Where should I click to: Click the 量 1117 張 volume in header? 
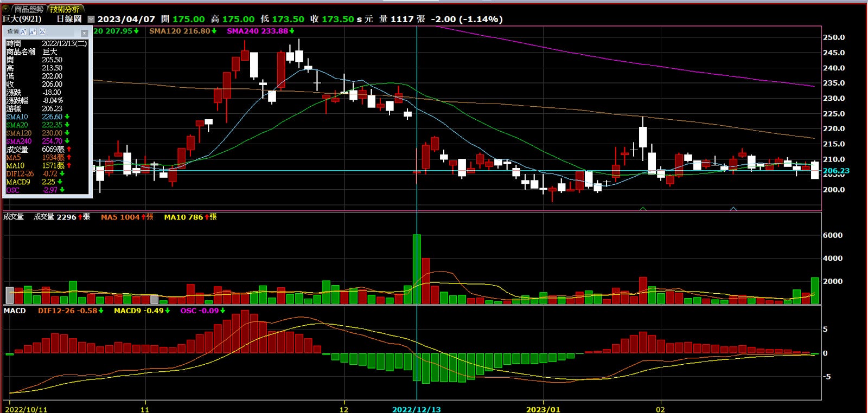click(402, 19)
